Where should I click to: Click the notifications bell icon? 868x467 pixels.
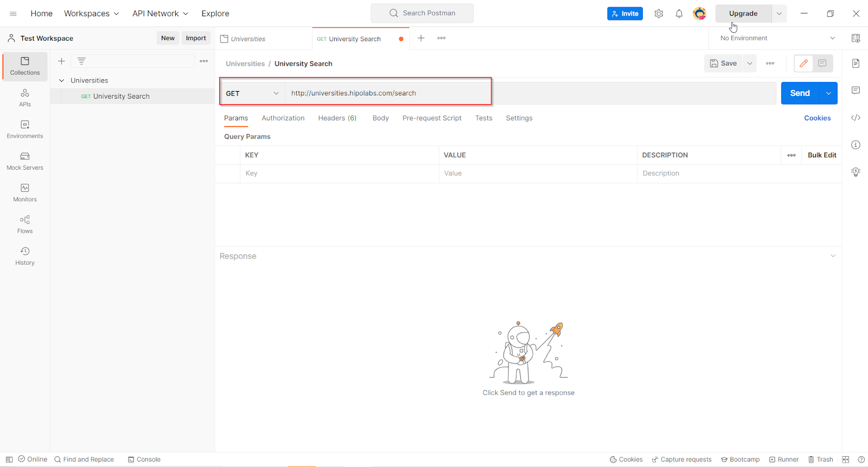(x=679, y=14)
